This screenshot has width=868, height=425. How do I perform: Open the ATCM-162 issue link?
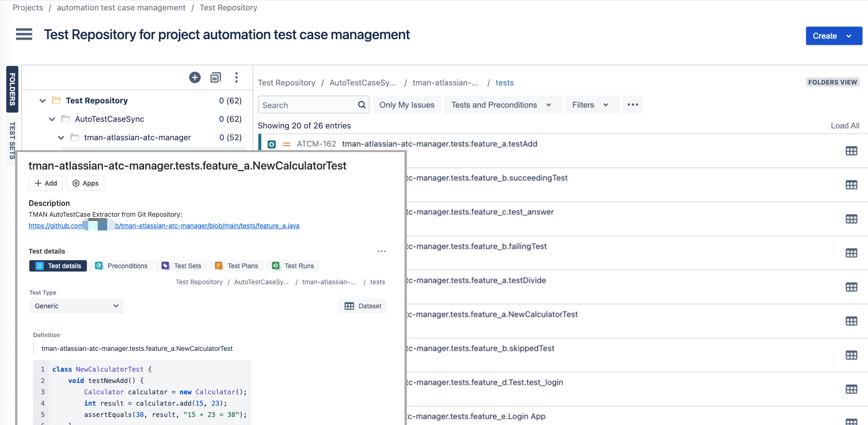[x=316, y=144]
